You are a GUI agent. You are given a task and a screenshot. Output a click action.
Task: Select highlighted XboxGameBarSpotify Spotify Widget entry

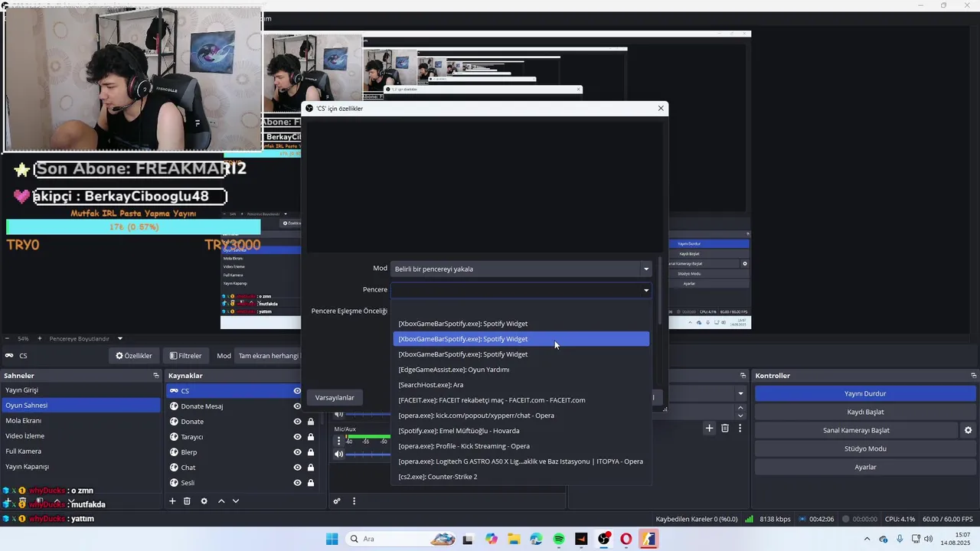pyautogui.click(x=521, y=339)
